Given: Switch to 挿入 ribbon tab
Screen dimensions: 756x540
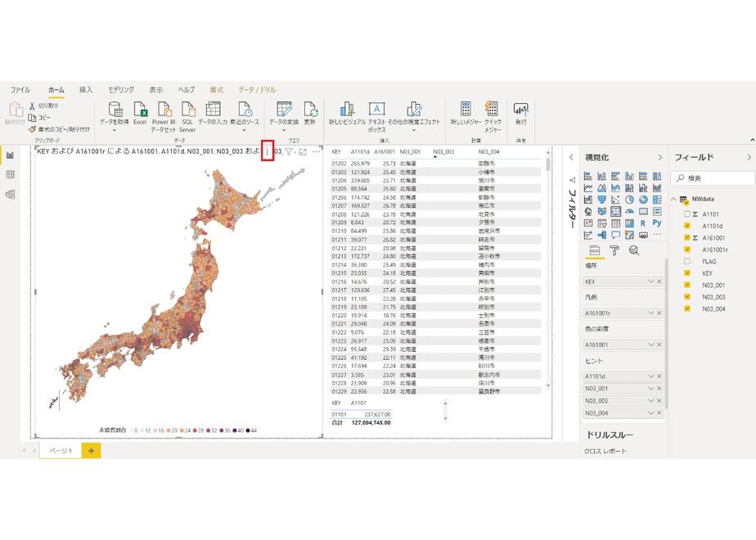Looking at the screenshot, I should coord(86,90).
